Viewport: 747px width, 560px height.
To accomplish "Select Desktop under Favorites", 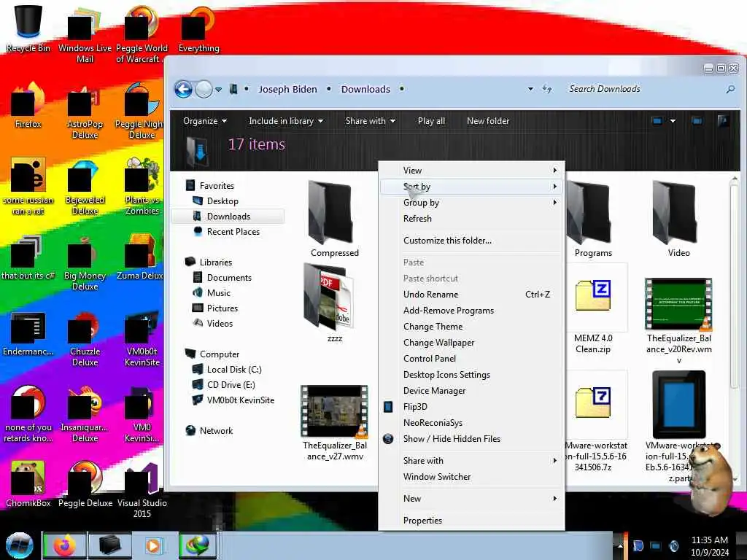I will point(222,201).
